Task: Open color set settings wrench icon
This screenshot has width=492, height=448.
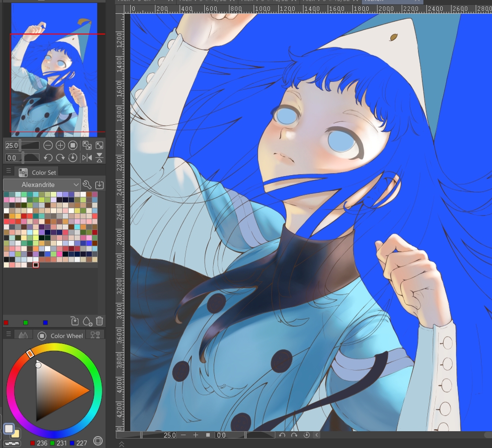Action: tap(87, 185)
